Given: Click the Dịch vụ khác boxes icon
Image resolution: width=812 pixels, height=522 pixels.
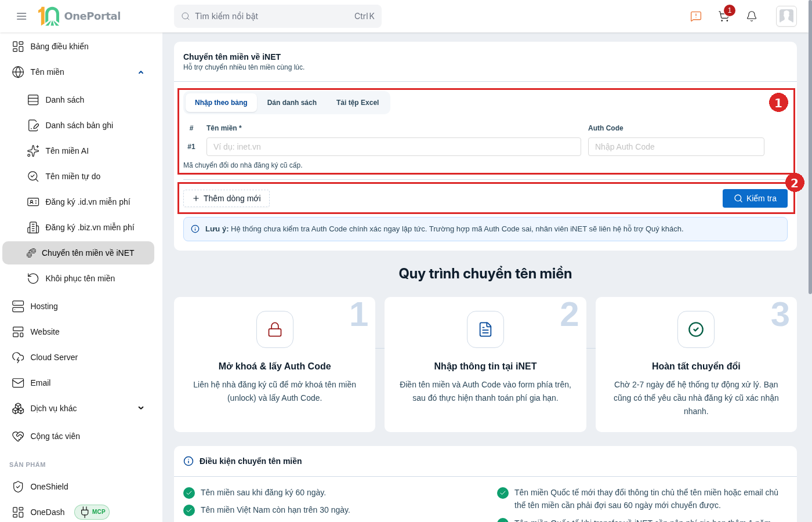Looking at the screenshot, I should click(x=18, y=408).
